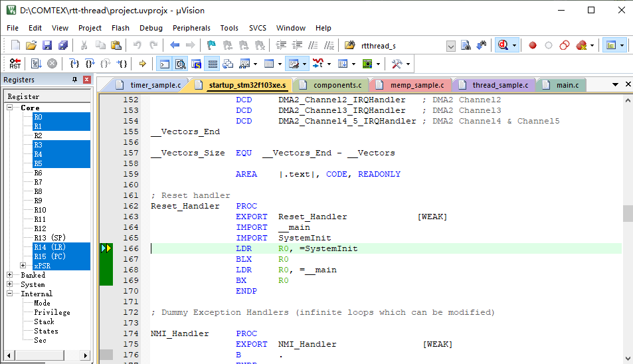Viewport: 633px width, 364px height.
Task: Click the Find in Files folder icon
Action: [349, 45]
